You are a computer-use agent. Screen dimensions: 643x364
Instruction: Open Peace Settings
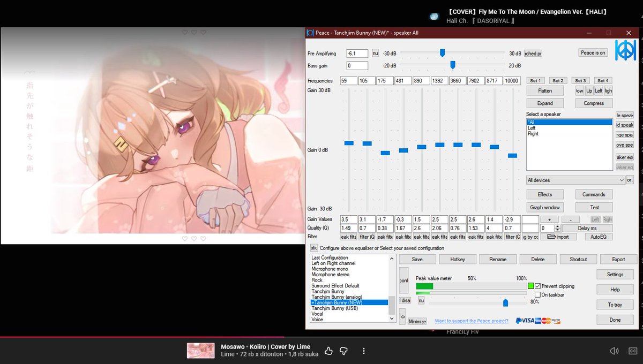(615, 275)
